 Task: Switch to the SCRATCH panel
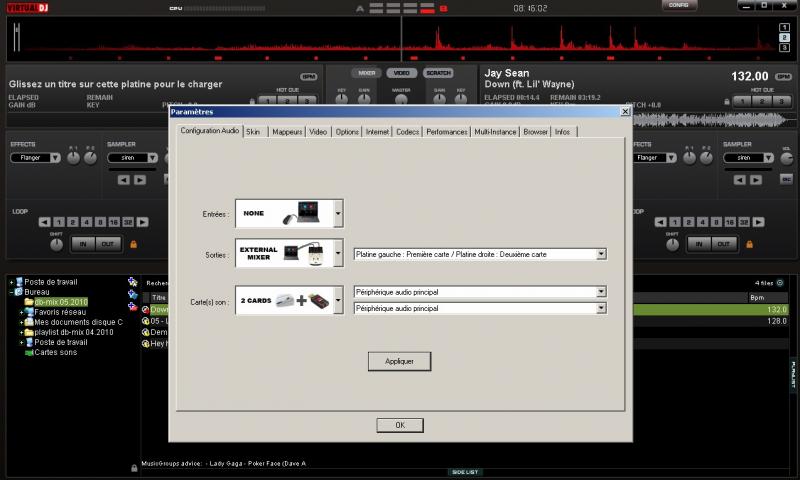pyautogui.click(x=438, y=73)
